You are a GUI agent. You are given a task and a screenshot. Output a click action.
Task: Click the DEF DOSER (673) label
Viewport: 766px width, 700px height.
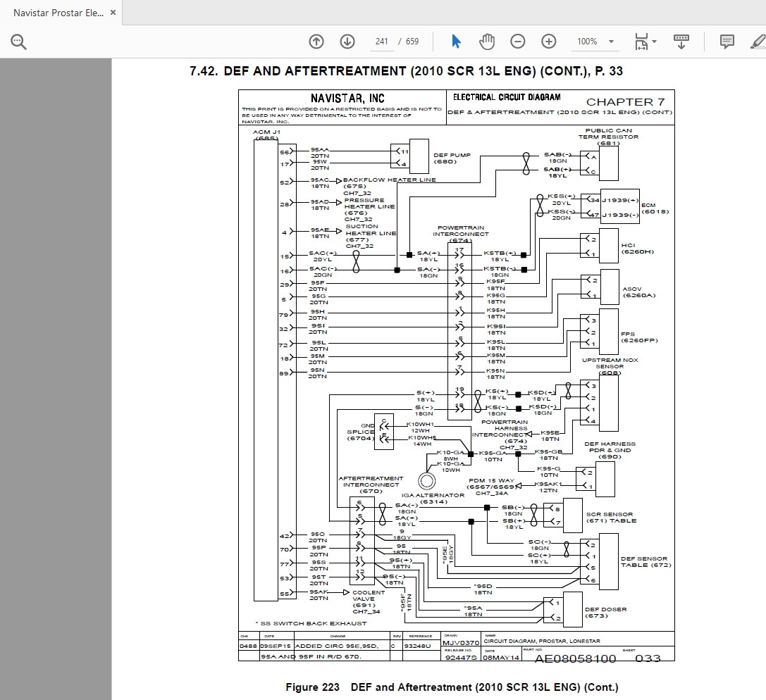[606, 613]
